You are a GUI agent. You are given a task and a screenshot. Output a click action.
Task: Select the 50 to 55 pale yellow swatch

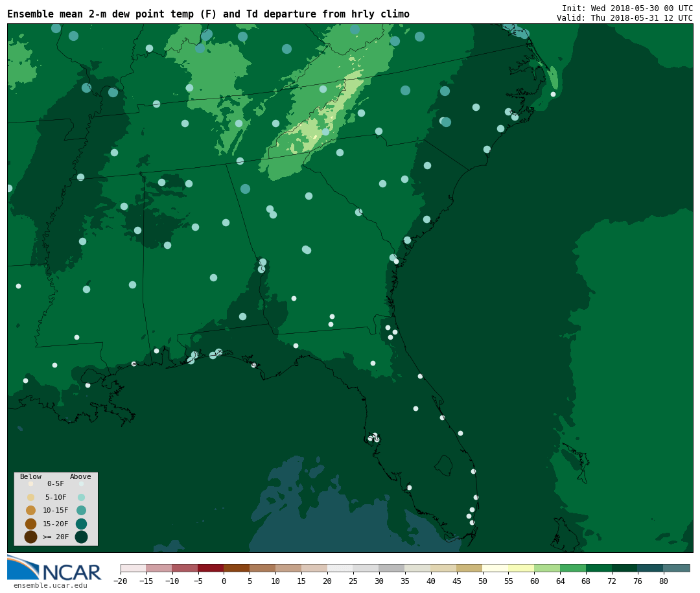[496, 568]
